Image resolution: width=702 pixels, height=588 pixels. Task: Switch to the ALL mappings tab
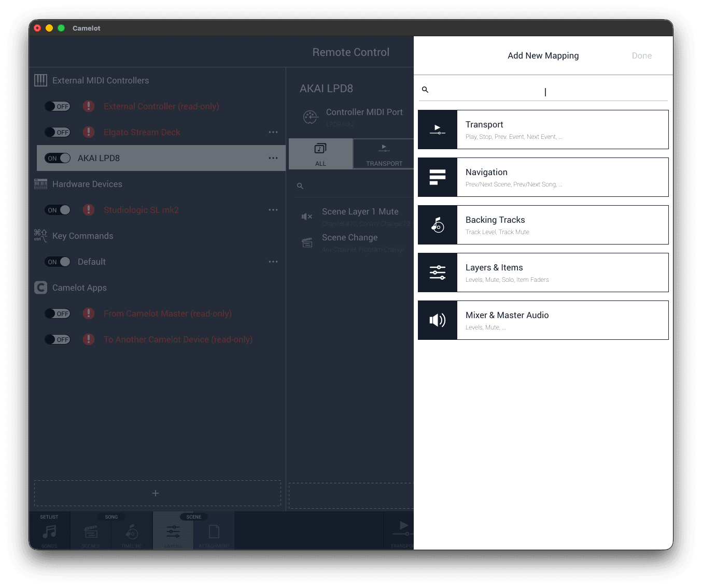[x=320, y=154]
